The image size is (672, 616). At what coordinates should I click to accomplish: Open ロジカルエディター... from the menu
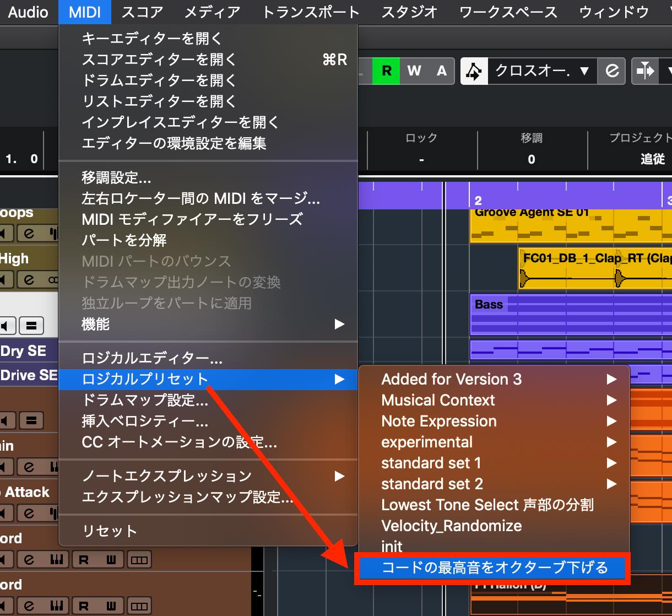point(208,359)
